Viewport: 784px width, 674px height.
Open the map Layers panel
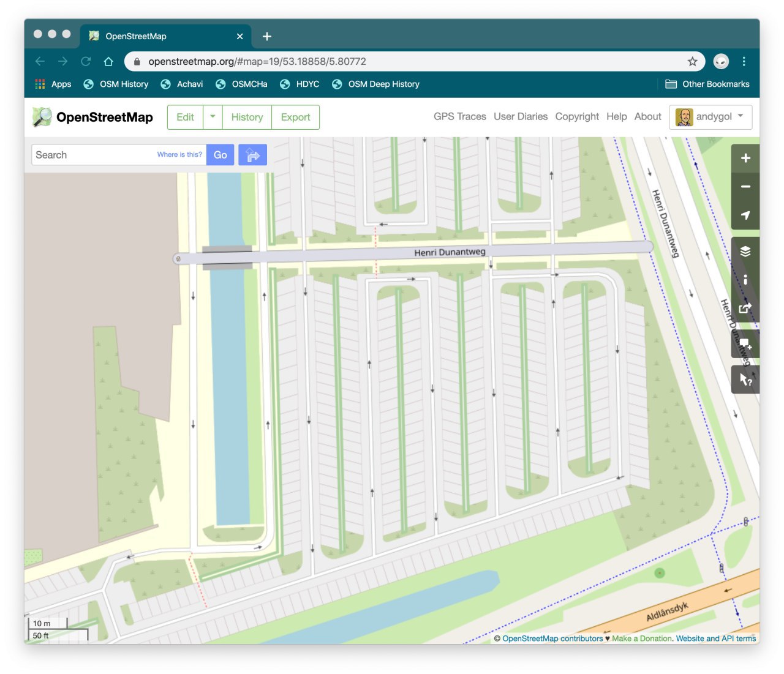click(x=745, y=251)
